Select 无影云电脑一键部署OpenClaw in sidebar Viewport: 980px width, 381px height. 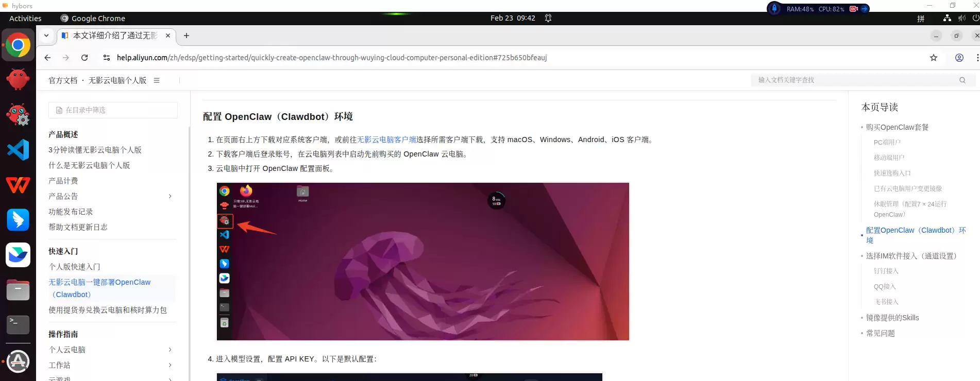coord(99,288)
